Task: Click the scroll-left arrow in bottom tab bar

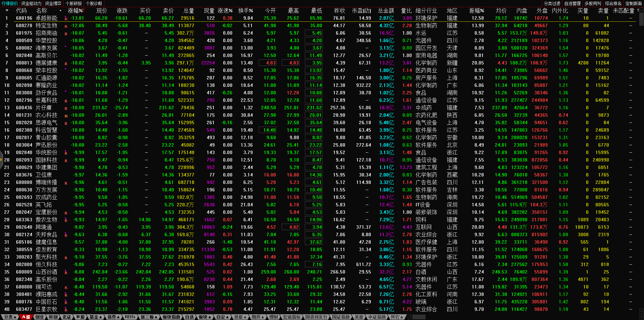Action: pos(410,317)
